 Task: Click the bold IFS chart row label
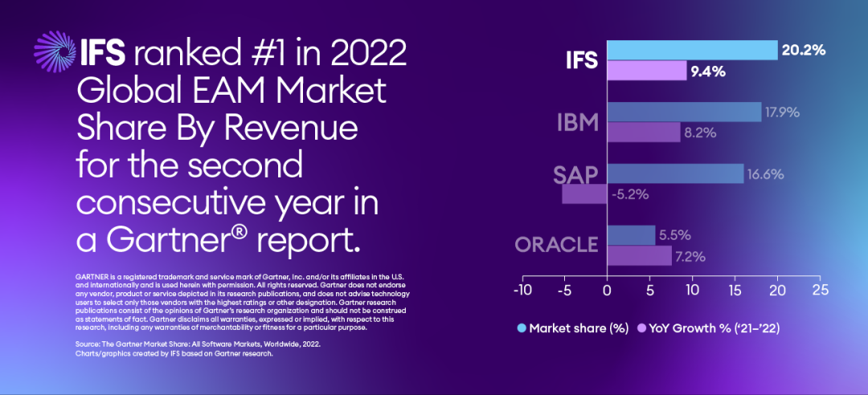point(581,60)
